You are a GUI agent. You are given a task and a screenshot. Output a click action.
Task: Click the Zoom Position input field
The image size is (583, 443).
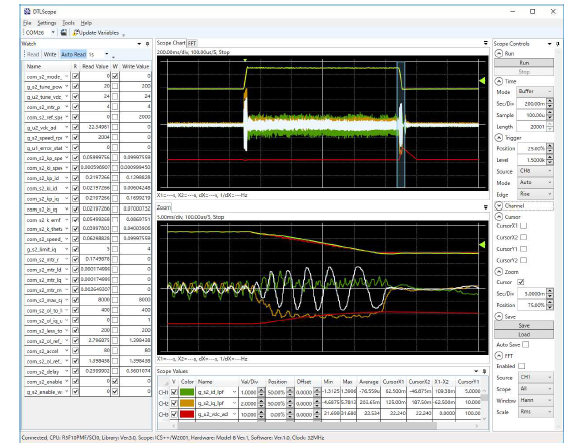click(532, 305)
